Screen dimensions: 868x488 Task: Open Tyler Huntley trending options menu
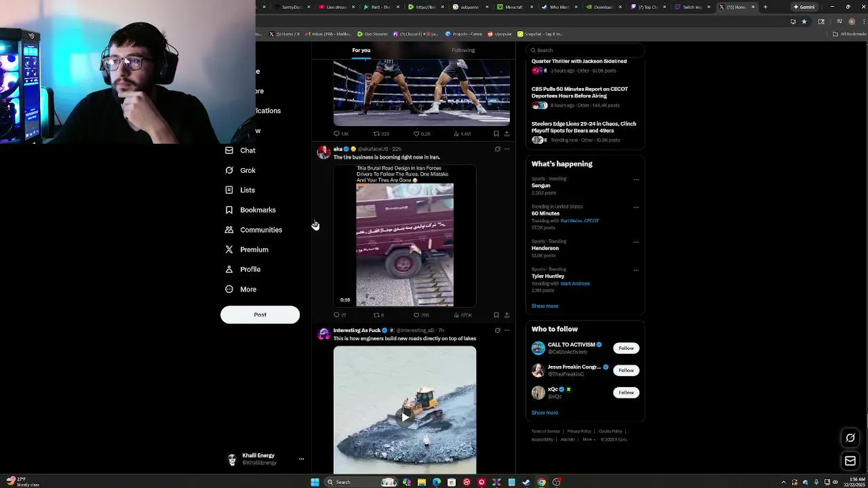click(636, 270)
